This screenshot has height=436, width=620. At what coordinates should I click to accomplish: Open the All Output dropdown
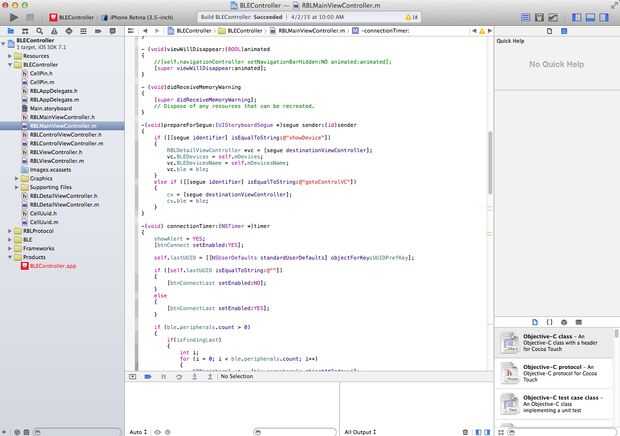(x=360, y=432)
